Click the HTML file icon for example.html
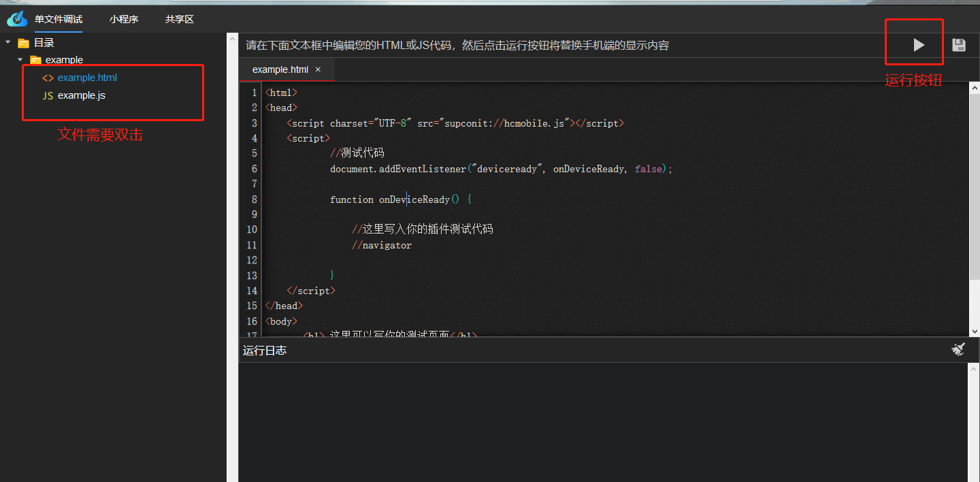 (x=48, y=78)
